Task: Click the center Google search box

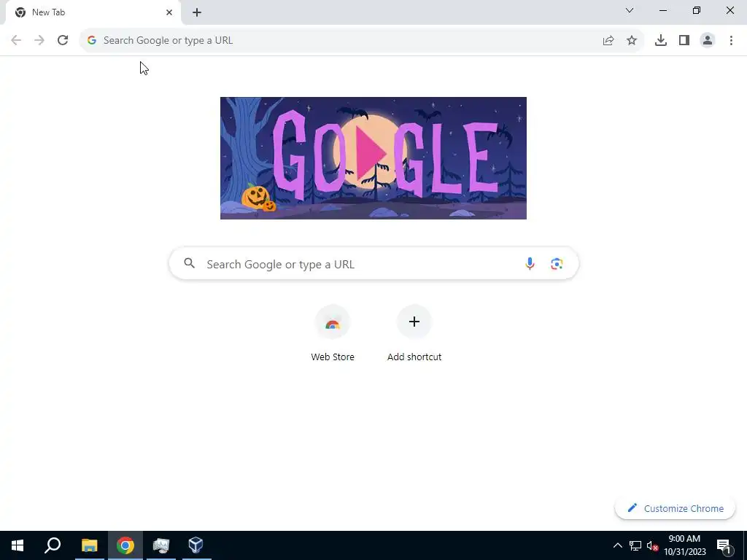Action: 373,263
